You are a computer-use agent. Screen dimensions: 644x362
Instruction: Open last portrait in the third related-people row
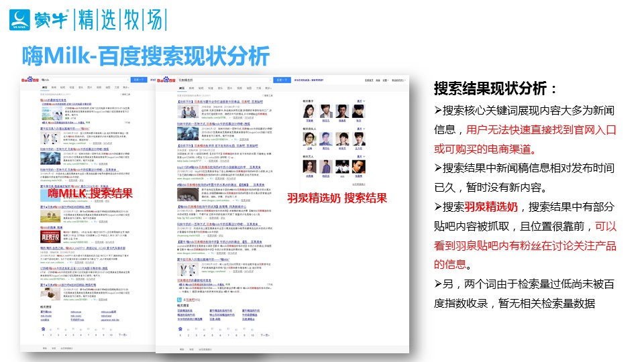(x=359, y=166)
